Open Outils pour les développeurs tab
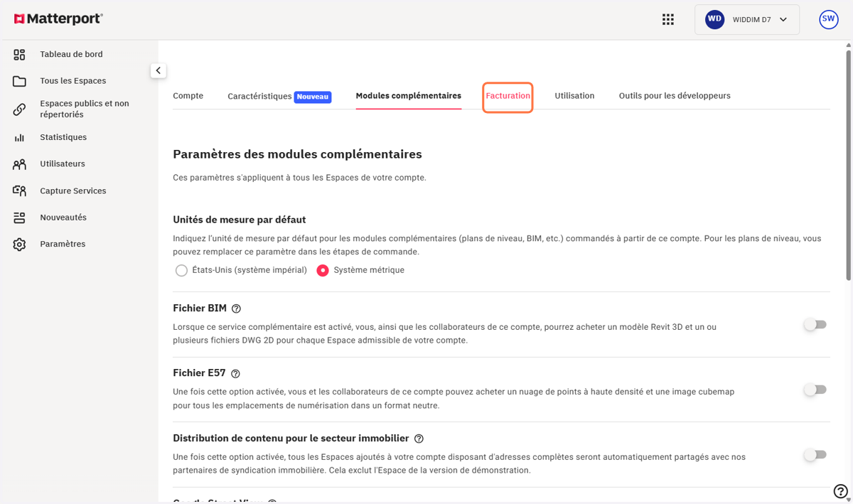 [x=675, y=96]
